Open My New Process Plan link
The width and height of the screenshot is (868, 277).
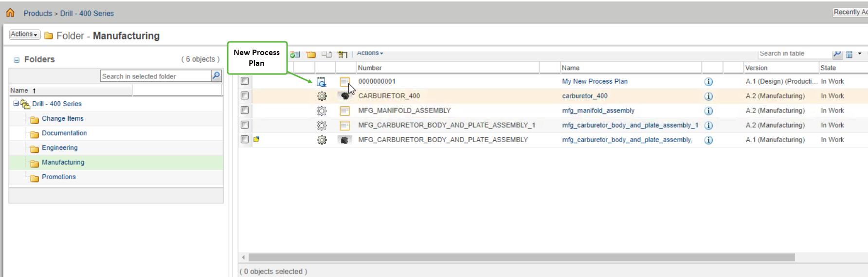pos(595,81)
